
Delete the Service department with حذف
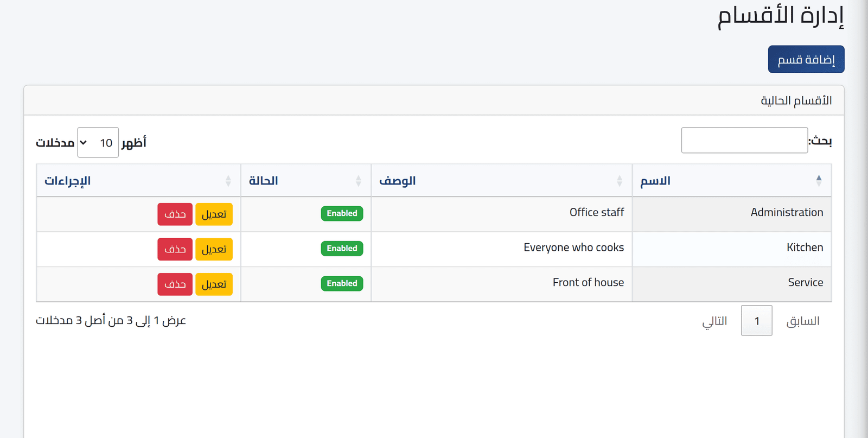[x=175, y=284]
